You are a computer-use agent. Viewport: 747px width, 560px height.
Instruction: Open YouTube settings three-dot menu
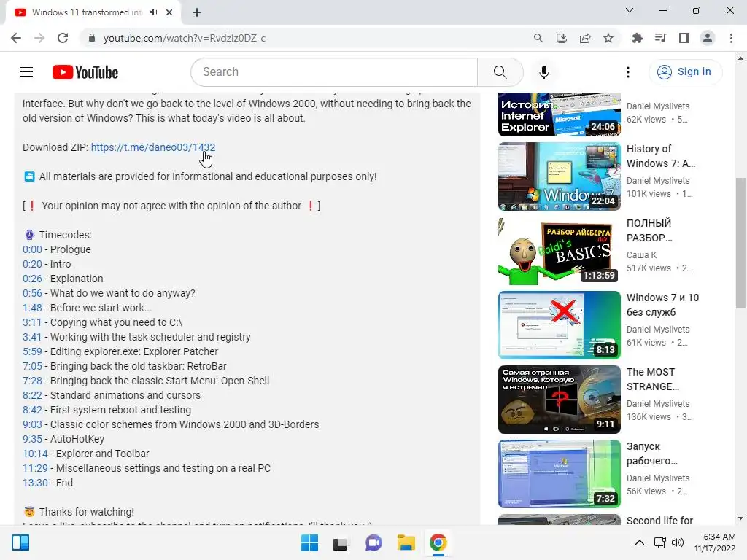(628, 72)
